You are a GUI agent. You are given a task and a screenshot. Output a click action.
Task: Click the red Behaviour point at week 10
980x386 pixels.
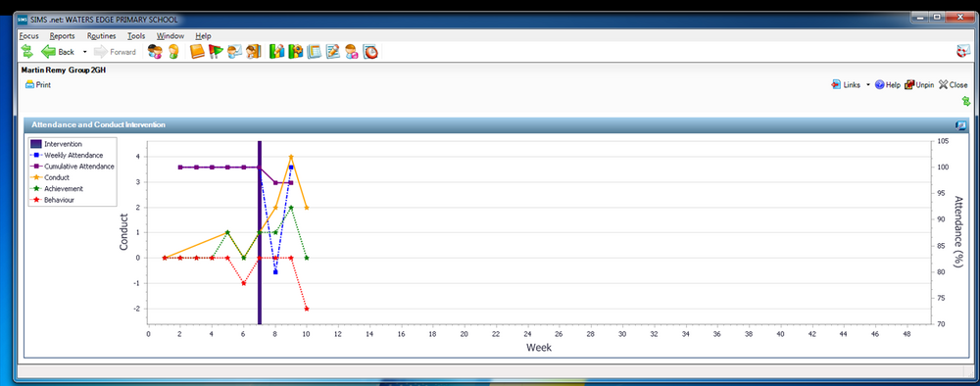(x=306, y=309)
